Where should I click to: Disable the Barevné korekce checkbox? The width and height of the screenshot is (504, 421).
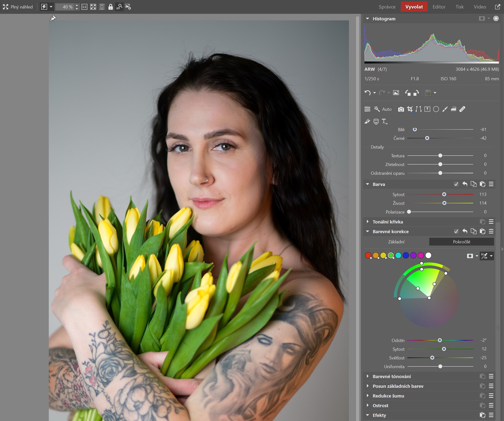point(456,231)
